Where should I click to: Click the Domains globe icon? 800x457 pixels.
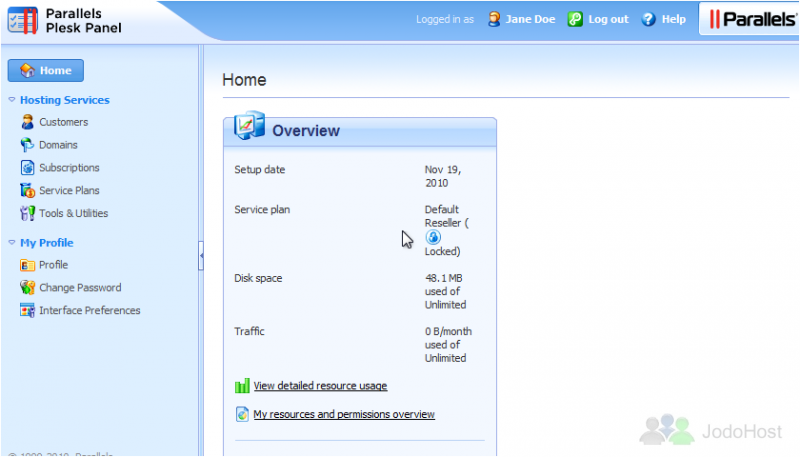coord(28,145)
